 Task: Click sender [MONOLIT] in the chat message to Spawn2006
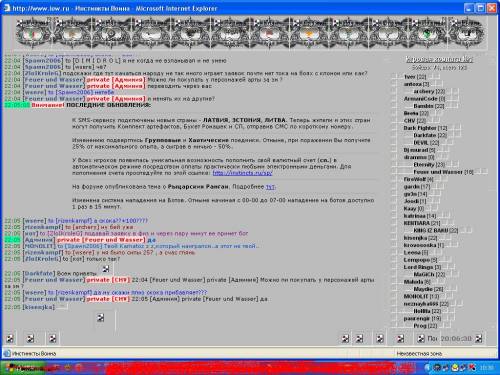click(39, 246)
